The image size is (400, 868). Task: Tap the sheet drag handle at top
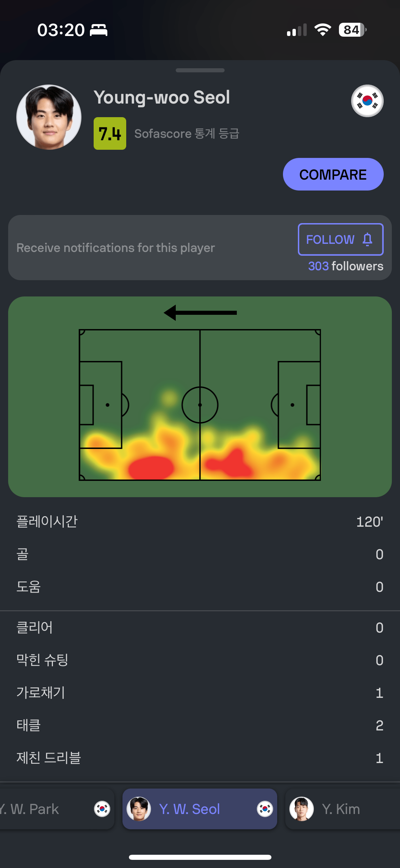(200, 70)
